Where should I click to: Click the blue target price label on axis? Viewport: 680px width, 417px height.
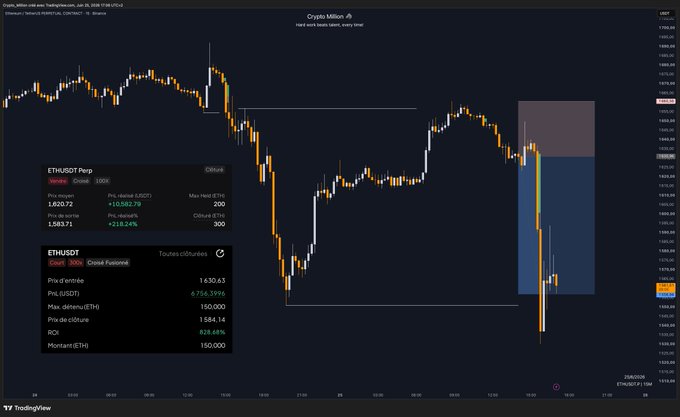[666, 295]
